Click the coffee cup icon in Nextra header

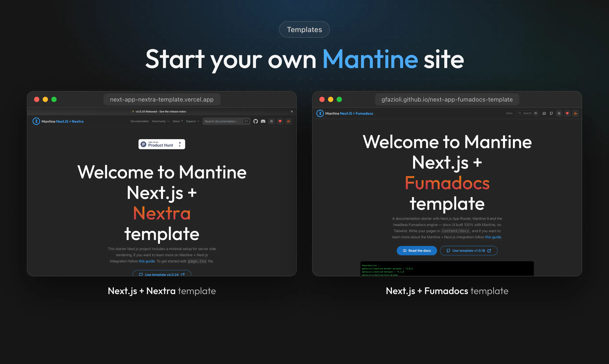[x=288, y=121]
